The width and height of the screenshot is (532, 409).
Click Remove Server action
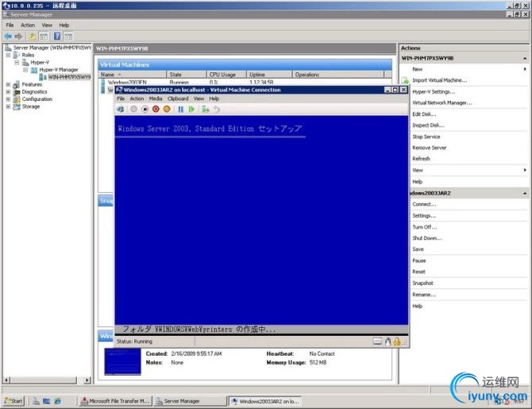[x=430, y=148]
